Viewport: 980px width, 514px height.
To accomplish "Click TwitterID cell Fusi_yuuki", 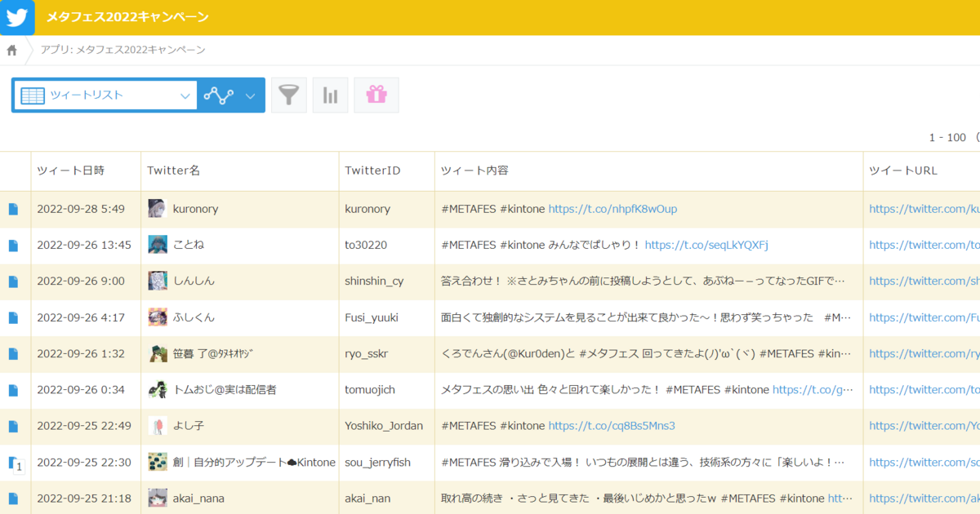I will coord(372,317).
